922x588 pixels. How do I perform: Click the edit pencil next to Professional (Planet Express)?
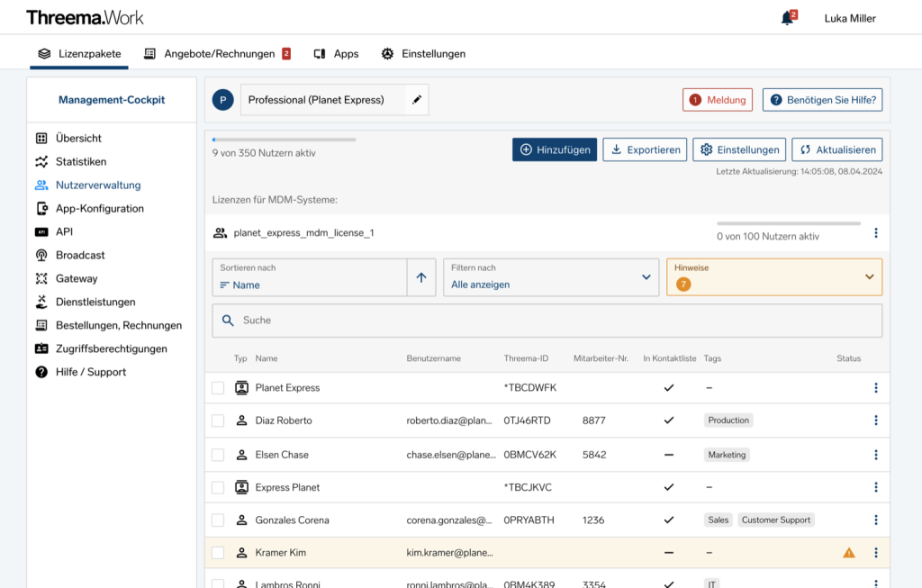click(415, 100)
